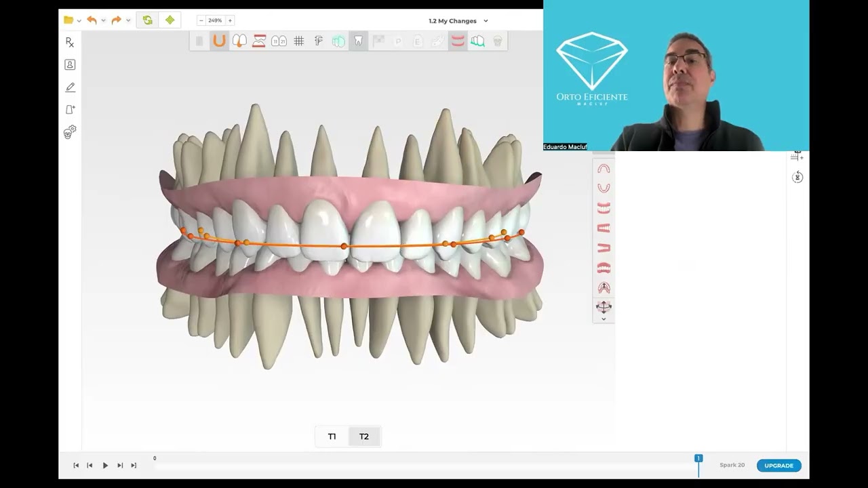Switch to the left lateral view
This screenshot has height=488, width=868.
pos(604,247)
